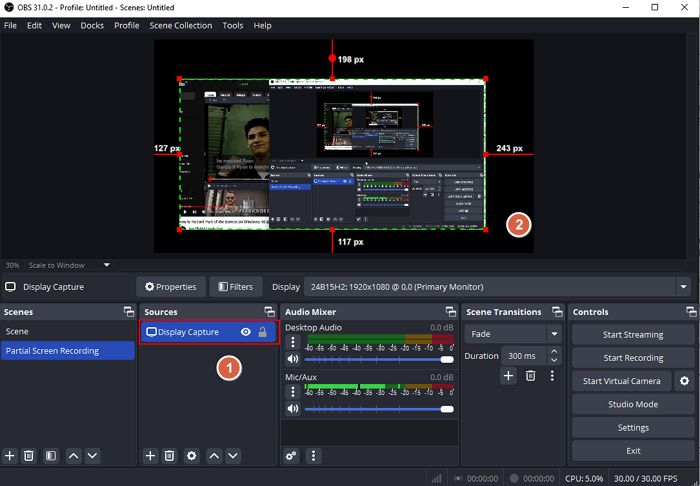Move scene up with arrow icon
Viewport: 700px width, 486px height.
point(74,456)
